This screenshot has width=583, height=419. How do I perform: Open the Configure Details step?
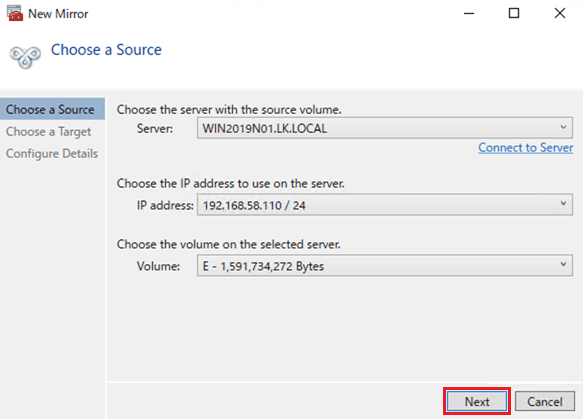(x=52, y=154)
